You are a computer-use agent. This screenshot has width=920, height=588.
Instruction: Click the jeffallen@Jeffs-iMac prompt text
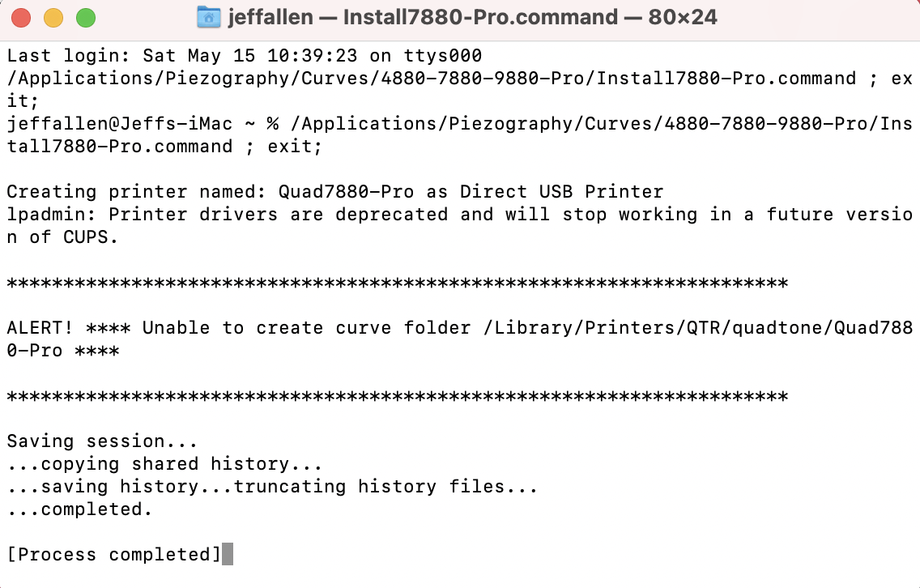pyautogui.click(x=120, y=124)
